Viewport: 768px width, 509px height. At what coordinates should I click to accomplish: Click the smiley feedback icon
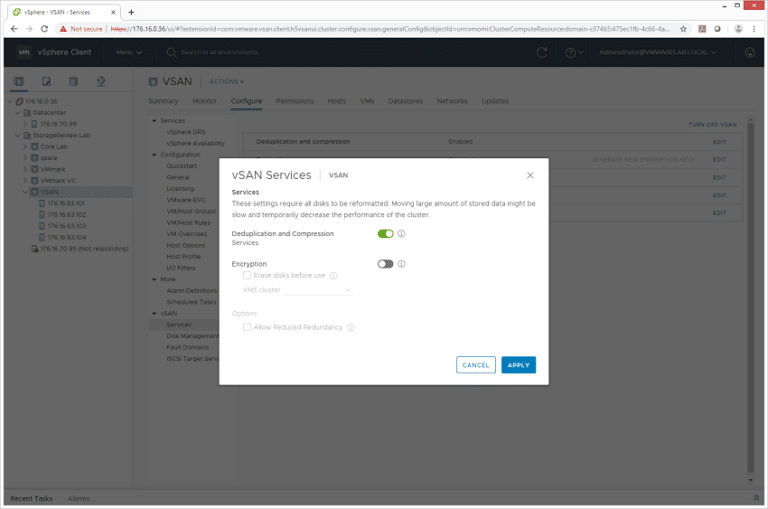pos(749,52)
